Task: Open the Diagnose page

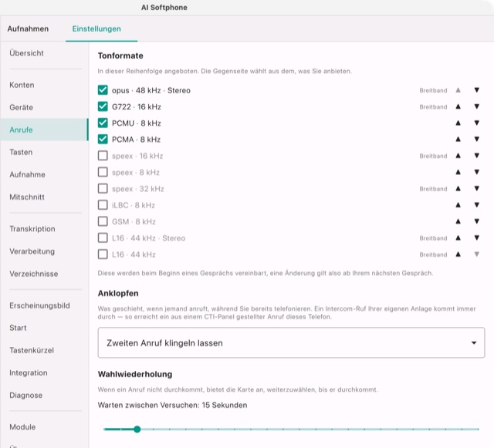Action: [x=44, y=395]
